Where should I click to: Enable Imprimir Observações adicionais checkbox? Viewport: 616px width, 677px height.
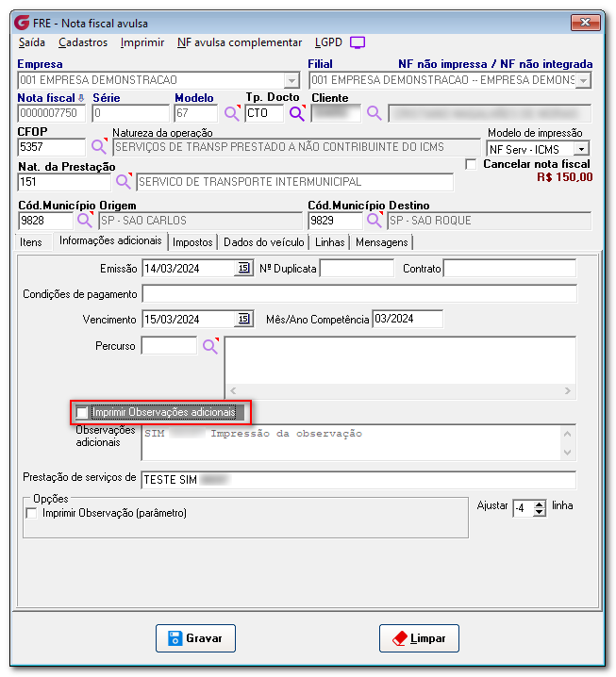point(82,412)
